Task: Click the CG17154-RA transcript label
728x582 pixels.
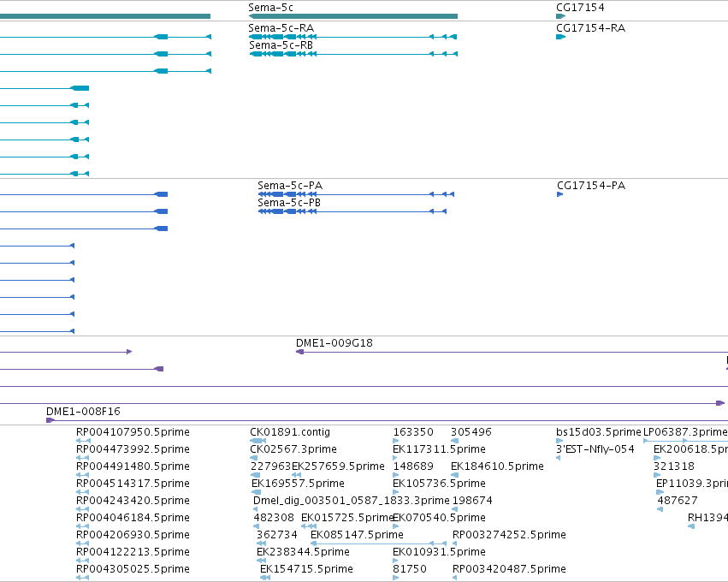Action: [590, 28]
